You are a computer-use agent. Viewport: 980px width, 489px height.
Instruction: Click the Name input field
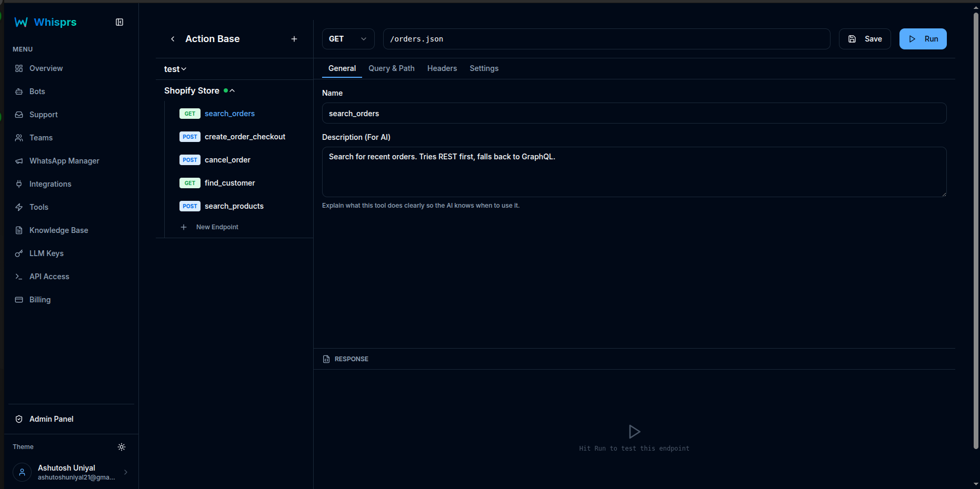point(634,113)
